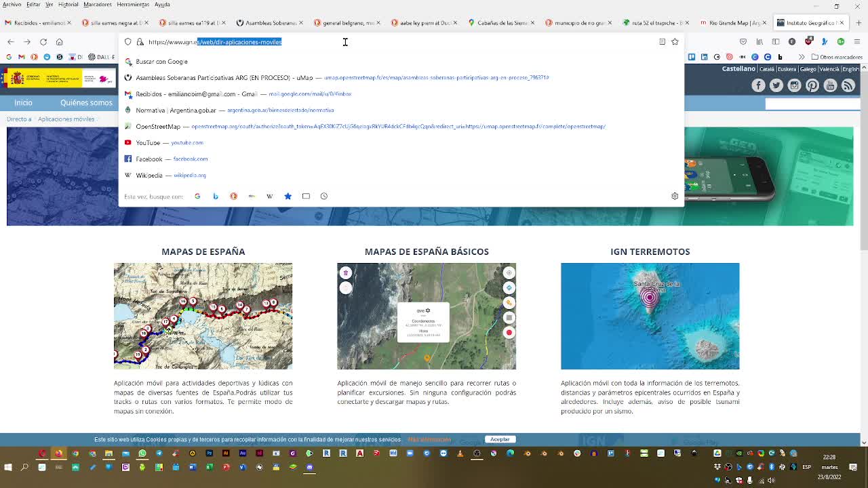
Task: Search this time with Bing icon
Action: click(x=216, y=197)
